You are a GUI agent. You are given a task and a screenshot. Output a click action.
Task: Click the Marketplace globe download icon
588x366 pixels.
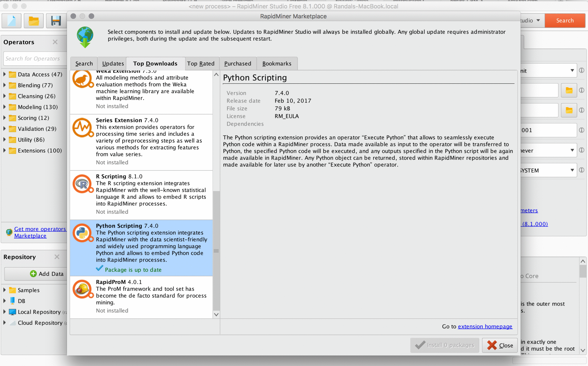[85, 37]
